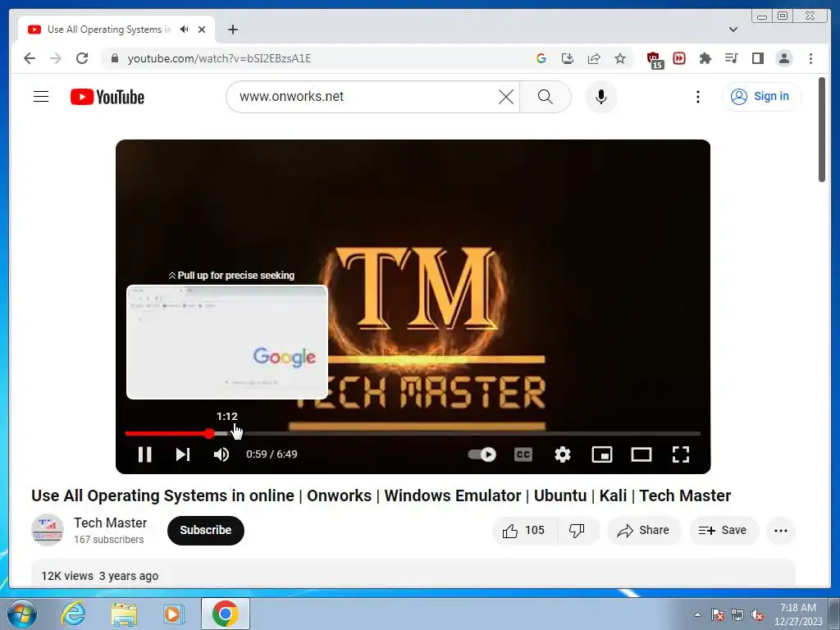Dislike the video

(577, 531)
